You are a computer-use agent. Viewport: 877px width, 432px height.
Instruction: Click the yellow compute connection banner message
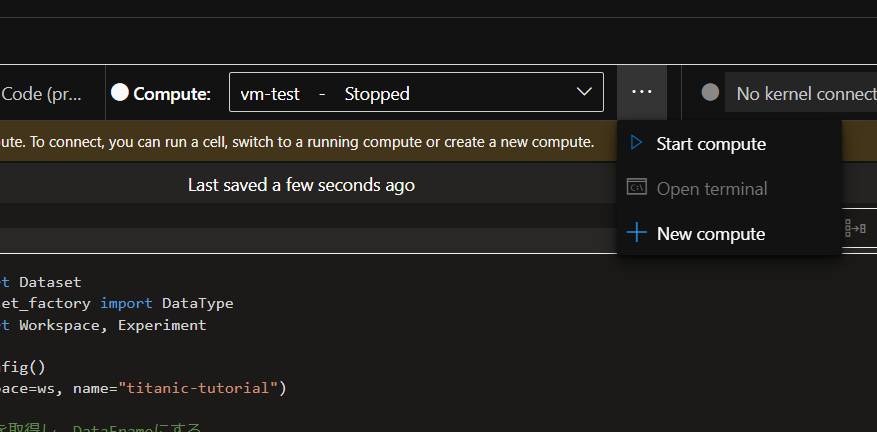(x=300, y=142)
